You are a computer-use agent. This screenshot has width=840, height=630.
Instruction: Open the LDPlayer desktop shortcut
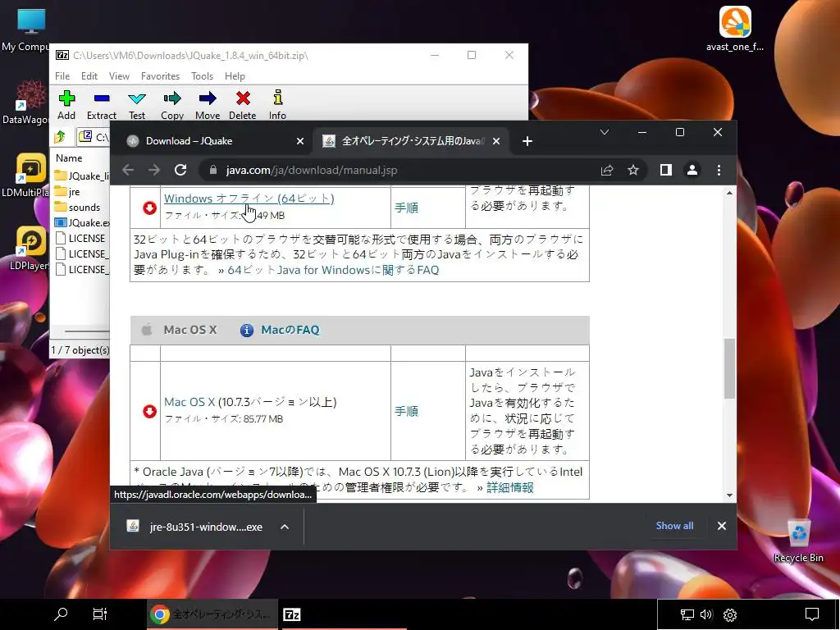pos(30,248)
